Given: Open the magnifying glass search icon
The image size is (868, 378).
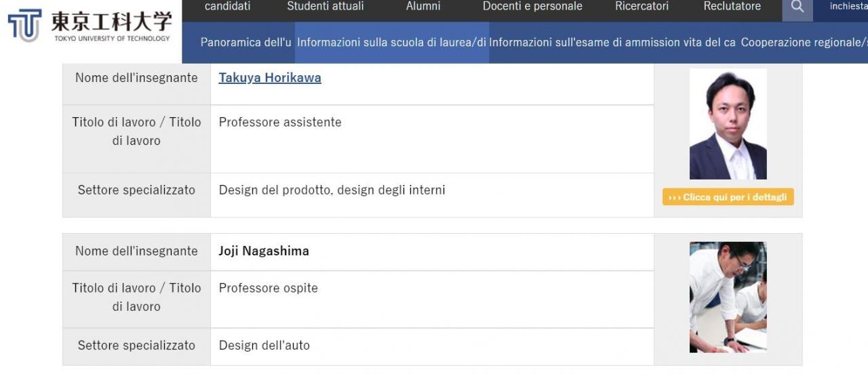Looking at the screenshot, I should [797, 8].
